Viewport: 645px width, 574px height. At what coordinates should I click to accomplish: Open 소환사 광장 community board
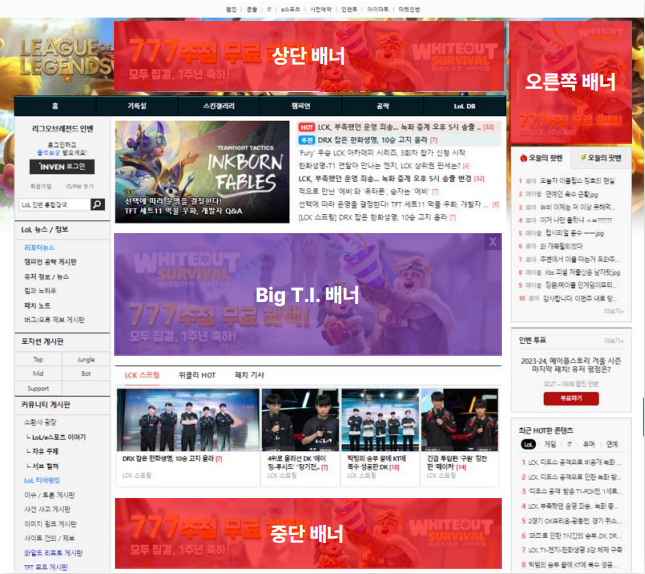pyautogui.click(x=40, y=422)
